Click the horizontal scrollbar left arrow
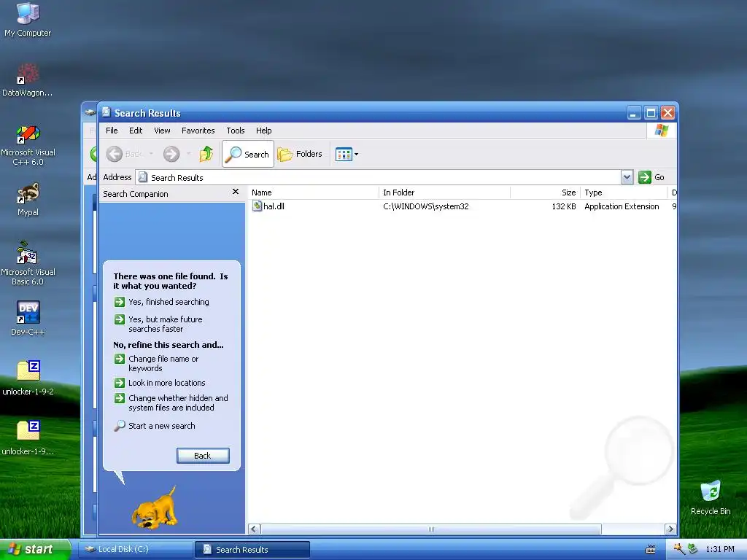Viewport: 747px width, 560px height. [254, 529]
